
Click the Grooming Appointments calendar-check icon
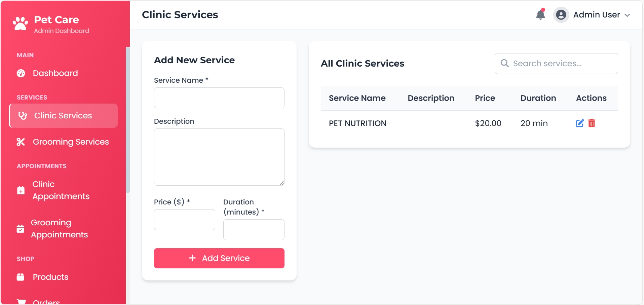pyautogui.click(x=21, y=229)
